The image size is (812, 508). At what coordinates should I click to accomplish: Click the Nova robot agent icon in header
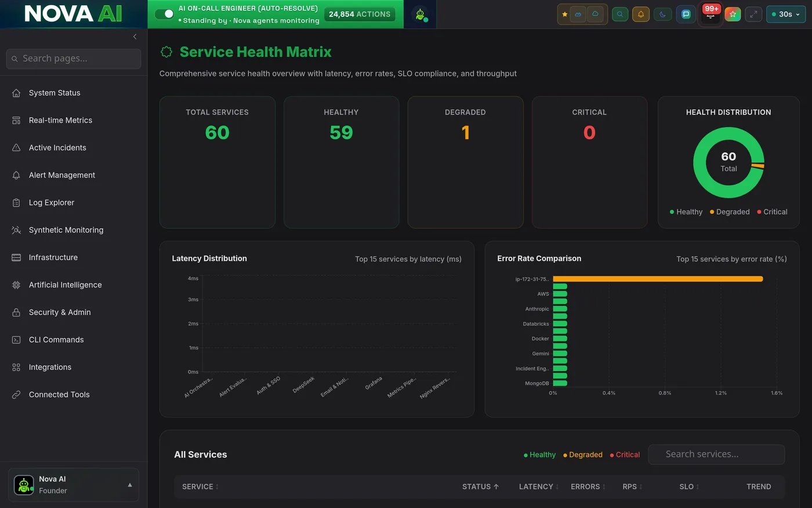coord(420,15)
